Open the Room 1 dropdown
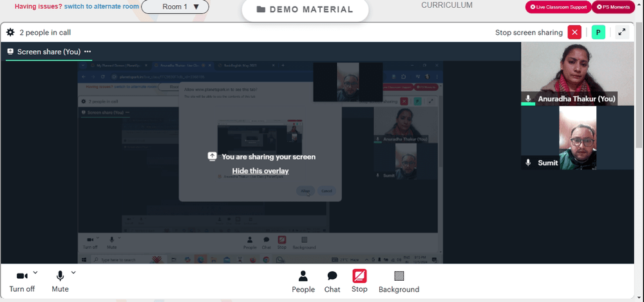The height and width of the screenshot is (302, 644). click(175, 7)
